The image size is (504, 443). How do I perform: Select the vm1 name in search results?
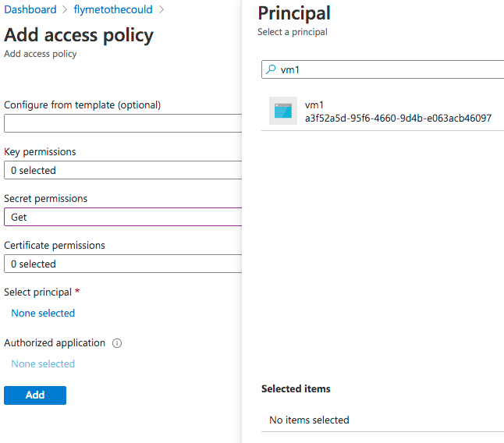314,105
